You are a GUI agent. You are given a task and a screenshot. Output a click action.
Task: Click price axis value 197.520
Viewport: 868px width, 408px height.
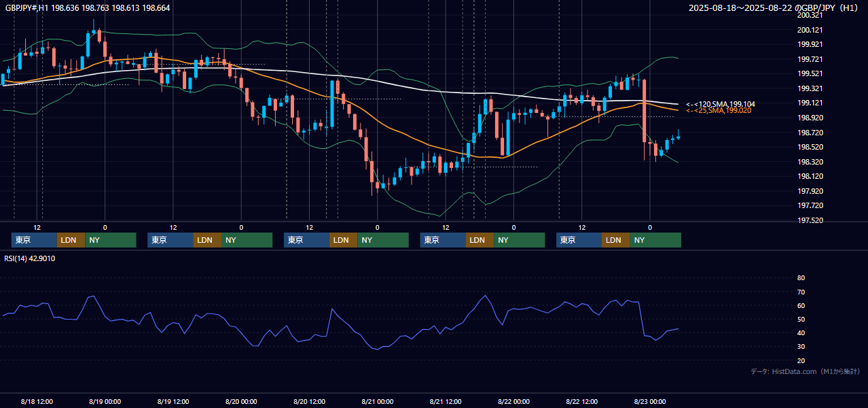coord(810,220)
